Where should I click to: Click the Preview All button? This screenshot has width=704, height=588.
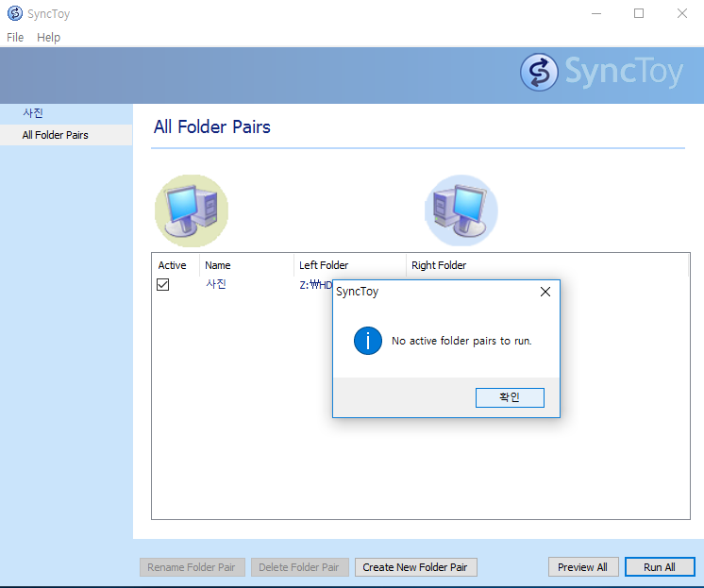[x=583, y=567]
